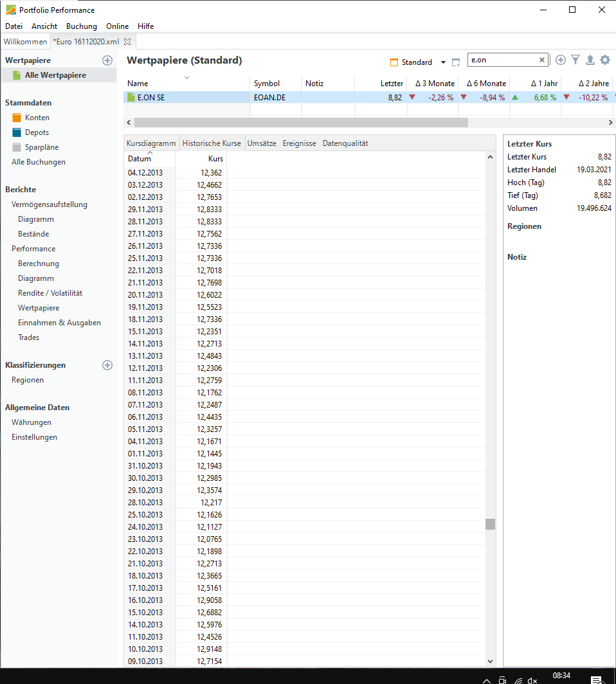The image size is (616, 684).
Task: Open Rendite / Volatilität report
Action: (x=50, y=293)
